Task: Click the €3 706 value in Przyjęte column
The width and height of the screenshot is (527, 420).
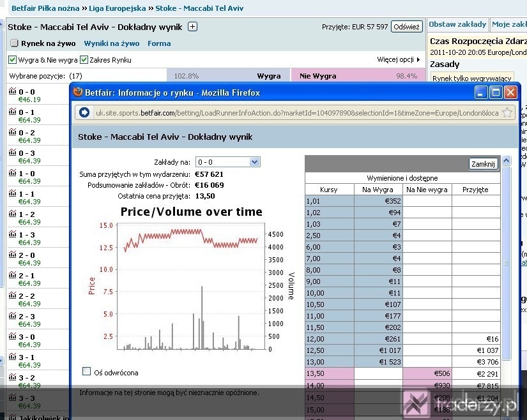Action: pyautogui.click(x=487, y=362)
